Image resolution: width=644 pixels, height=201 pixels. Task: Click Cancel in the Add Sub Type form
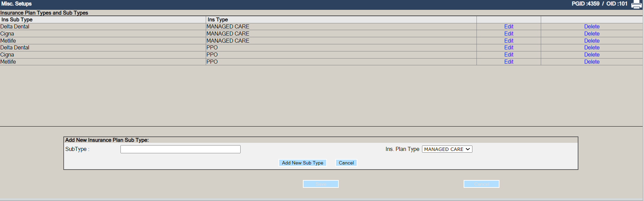tap(346, 163)
